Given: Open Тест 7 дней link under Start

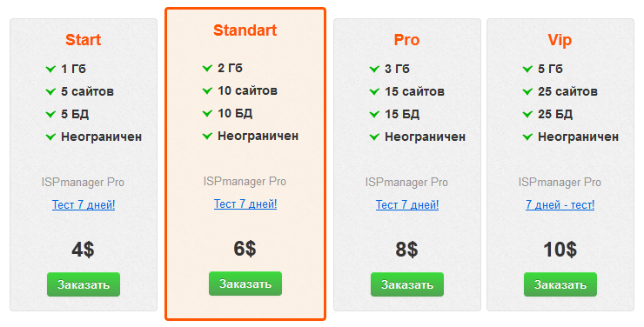Looking at the screenshot, I should click(x=84, y=204).
